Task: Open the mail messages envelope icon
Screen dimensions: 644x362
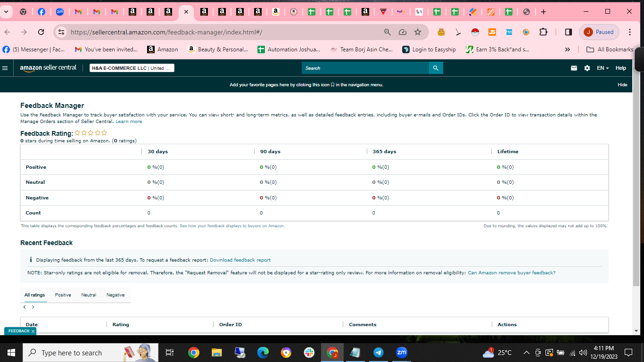Action: (x=574, y=68)
